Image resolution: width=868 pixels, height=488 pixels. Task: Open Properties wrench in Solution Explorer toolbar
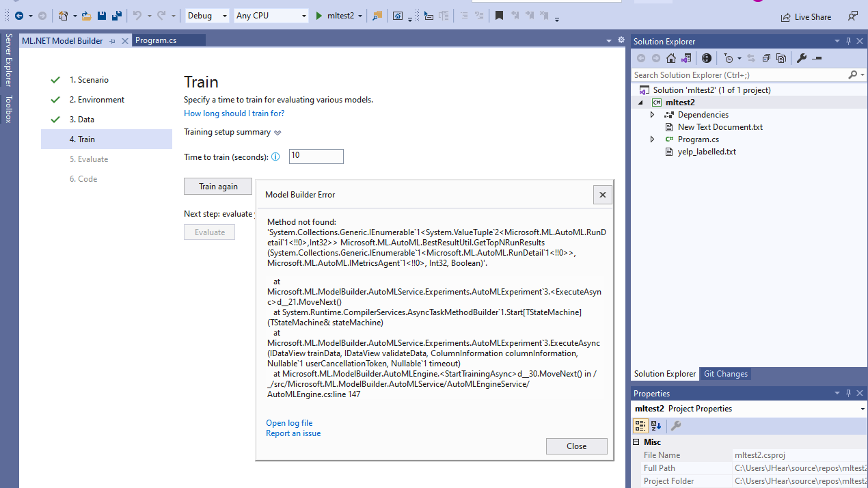[802, 58]
